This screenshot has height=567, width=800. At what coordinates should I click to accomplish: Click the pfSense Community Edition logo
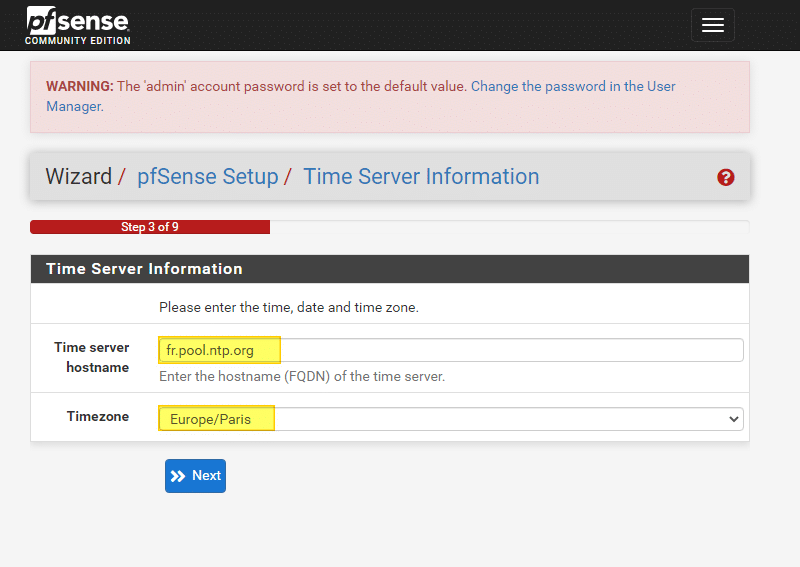pyautogui.click(x=78, y=26)
